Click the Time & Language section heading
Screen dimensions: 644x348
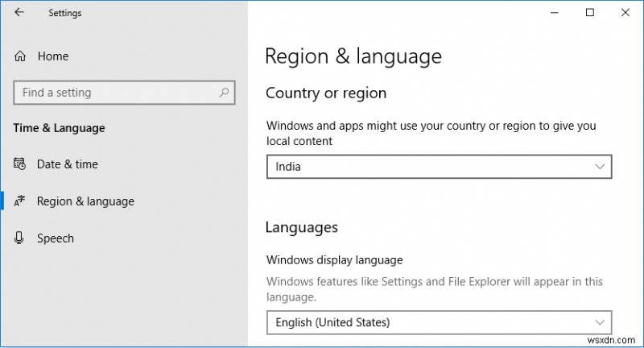pos(59,128)
